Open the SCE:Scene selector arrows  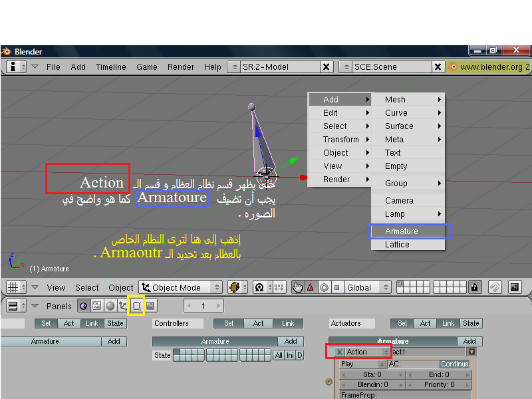(x=346, y=67)
